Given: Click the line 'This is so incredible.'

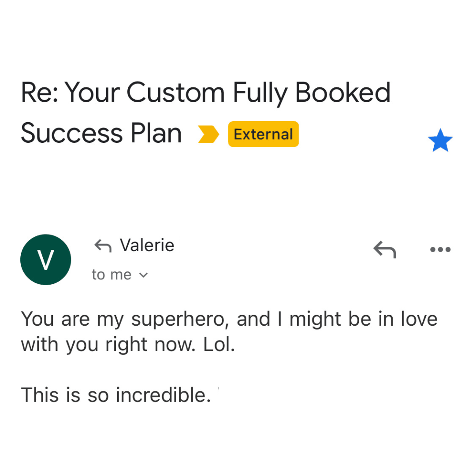Looking at the screenshot, I should (115, 394).
